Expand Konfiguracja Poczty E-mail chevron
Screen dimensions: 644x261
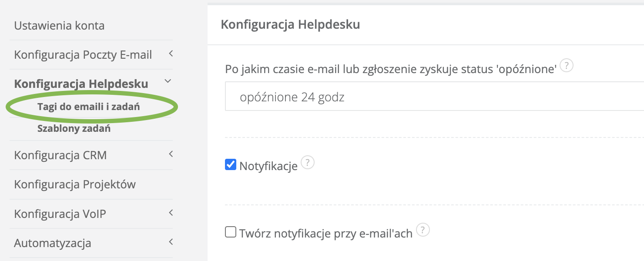[x=171, y=54]
